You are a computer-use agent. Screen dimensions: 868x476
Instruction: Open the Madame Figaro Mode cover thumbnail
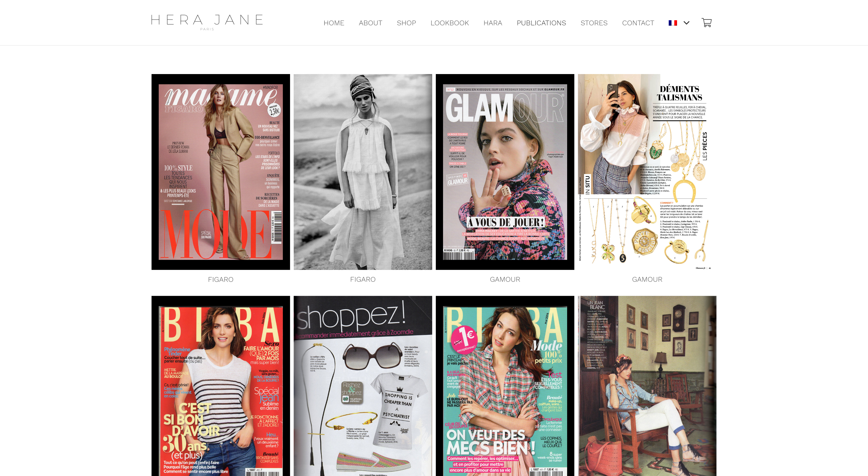click(220, 172)
